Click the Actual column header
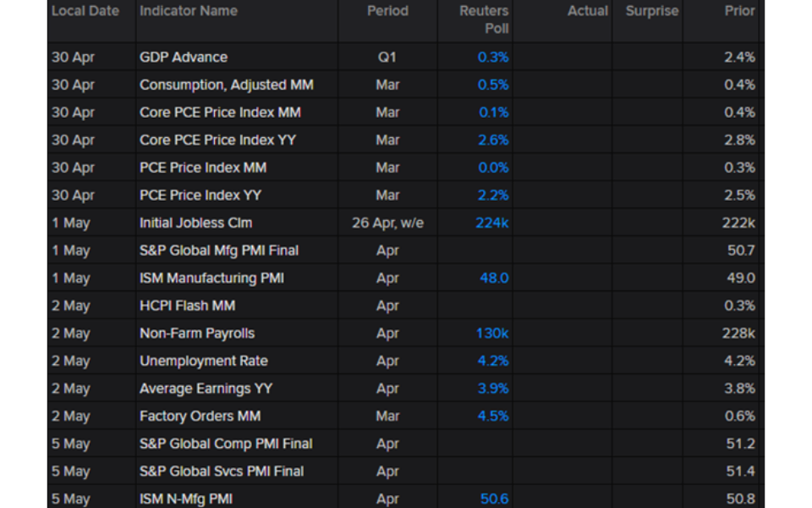Image resolution: width=812 pixels, height=508 pixels. (x=587, y=11)
